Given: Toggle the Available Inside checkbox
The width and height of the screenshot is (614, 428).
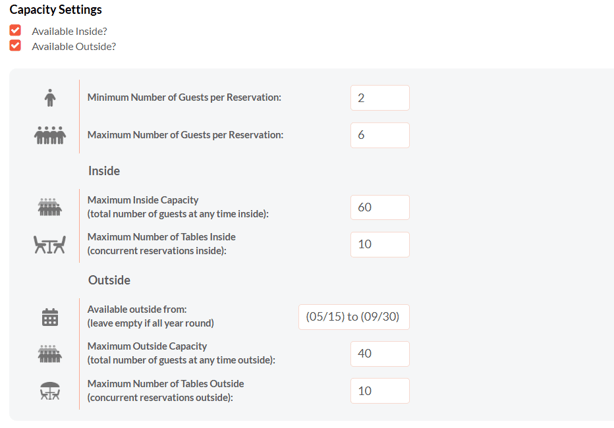Looking at the screenshot, I should click(15, 31).
